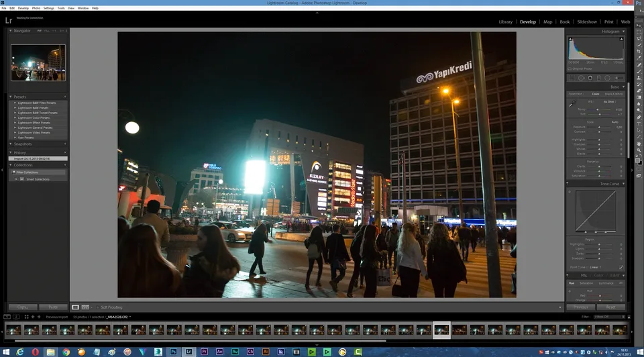
Task: Select the Radial Filter tool
Action: coord(608,78)
